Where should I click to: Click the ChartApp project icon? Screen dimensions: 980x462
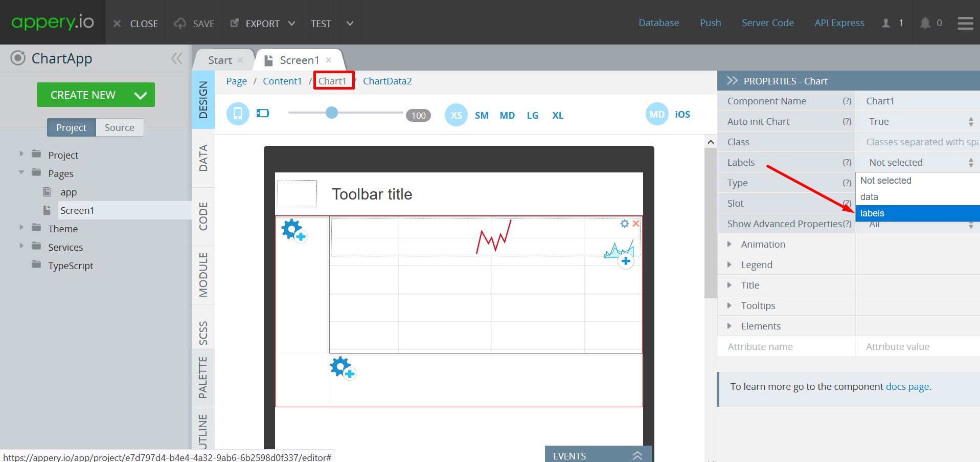point(18,58)
